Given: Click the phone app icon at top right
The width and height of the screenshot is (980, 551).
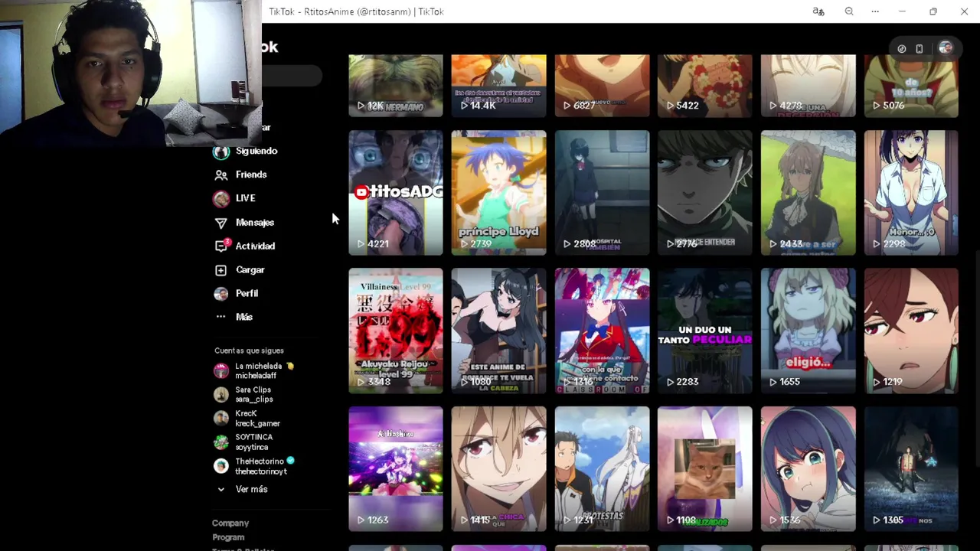Looking at the screenshot, I should 920,48.
